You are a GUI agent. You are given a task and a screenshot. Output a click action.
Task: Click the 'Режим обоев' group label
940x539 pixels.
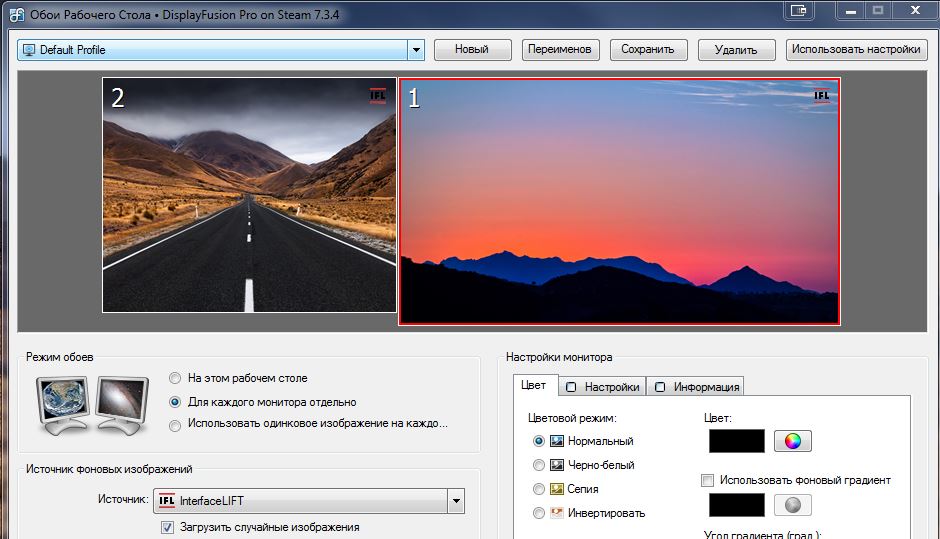pos(60,357)
